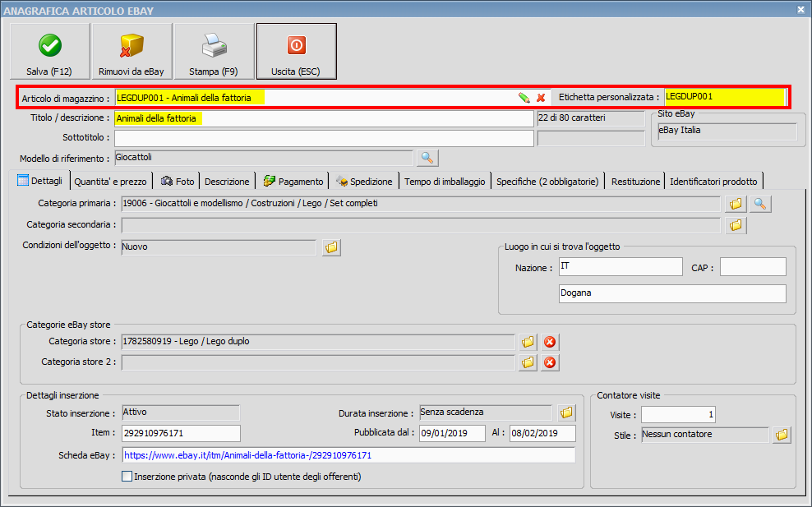
Task: Open the Foto tab
Action: click(177, 182)
